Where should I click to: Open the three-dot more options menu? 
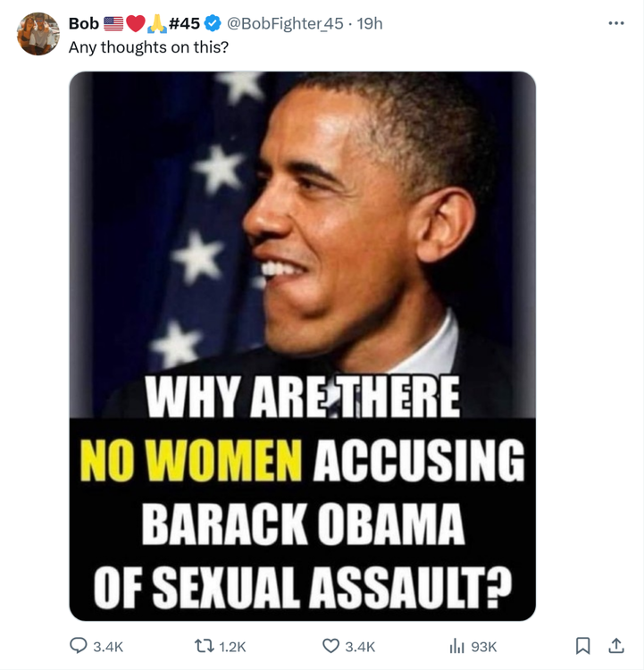[615, 23]
